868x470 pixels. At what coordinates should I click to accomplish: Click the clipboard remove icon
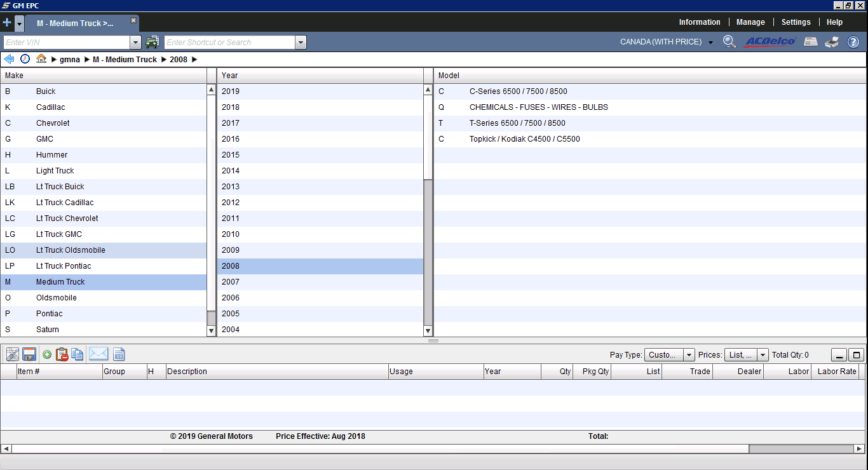click(62, 354)
